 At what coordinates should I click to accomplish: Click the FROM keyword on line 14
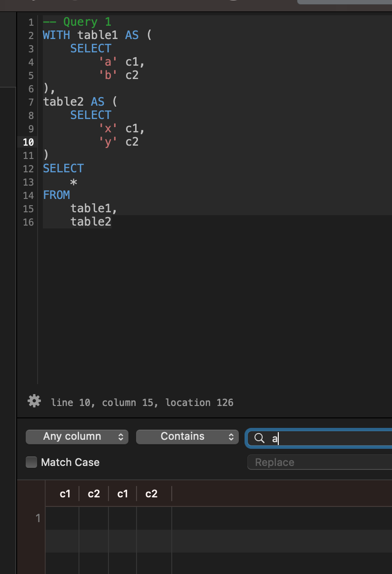(x=56, y=195)
